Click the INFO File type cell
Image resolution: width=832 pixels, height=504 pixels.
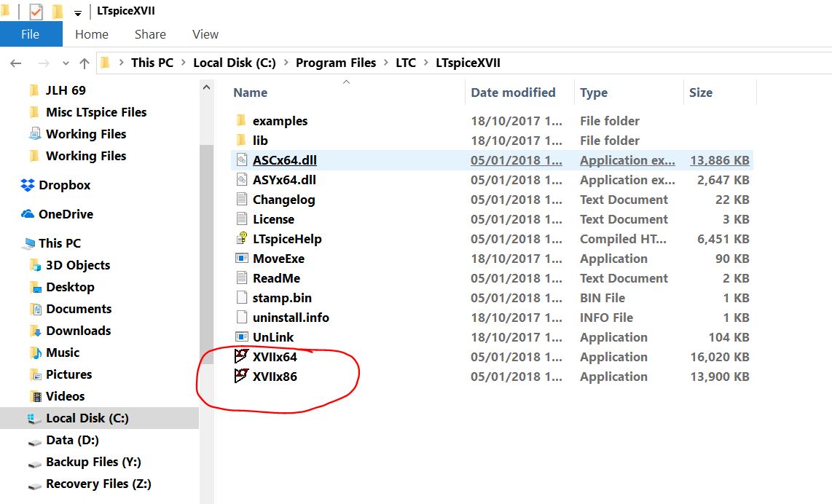click(606, 318)
